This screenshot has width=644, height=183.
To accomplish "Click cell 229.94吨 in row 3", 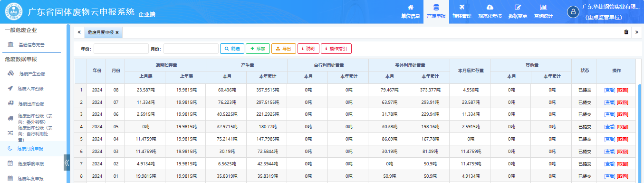I will click(429, 114).
